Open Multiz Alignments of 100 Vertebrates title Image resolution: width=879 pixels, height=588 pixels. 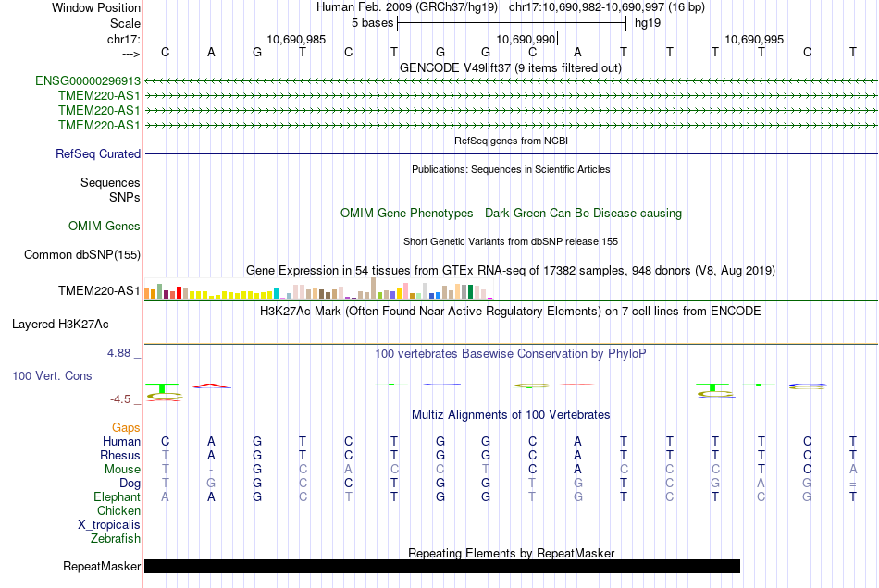point(511,415)
